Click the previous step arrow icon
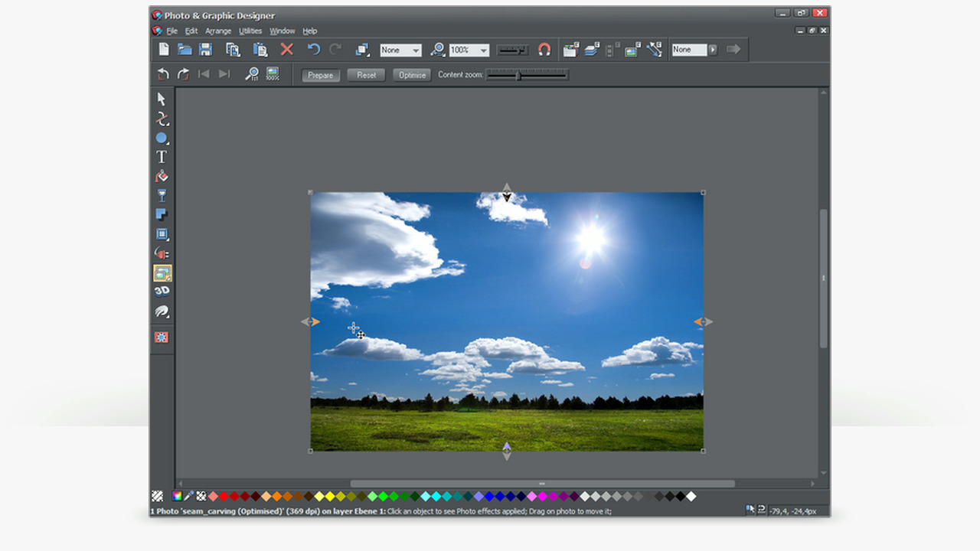Image resolution: width=980 pixels, height=551 pixels. (204, 74)
